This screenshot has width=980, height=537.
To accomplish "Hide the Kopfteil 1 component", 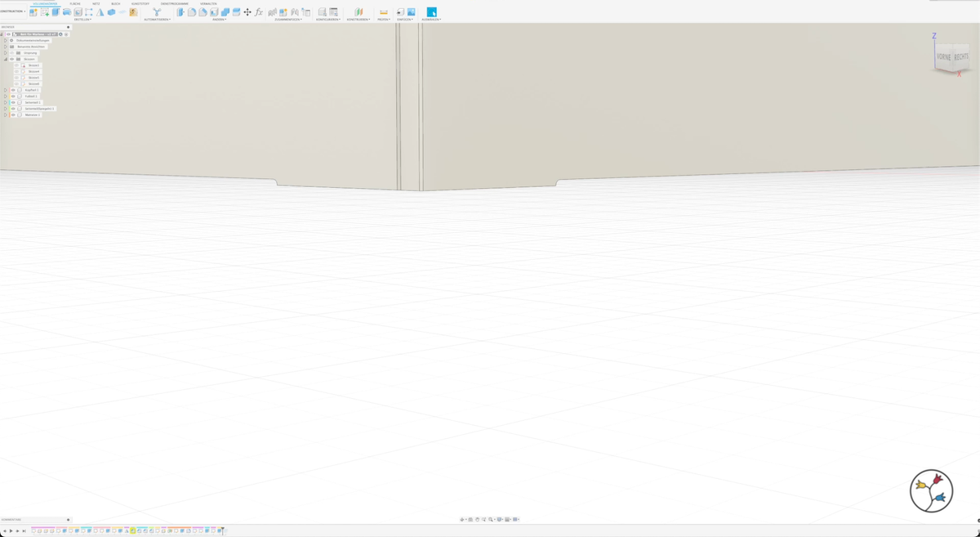I will [13, 90].
